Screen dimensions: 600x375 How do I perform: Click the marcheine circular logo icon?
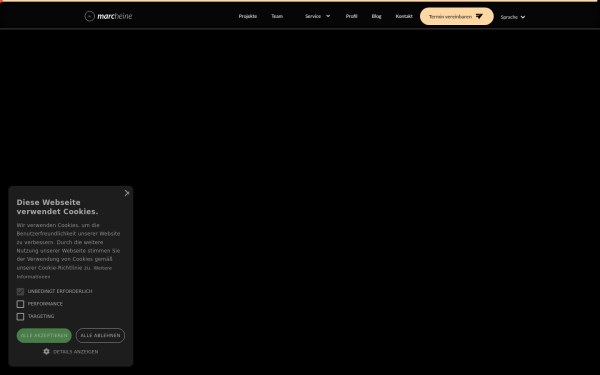pos(90,16)
